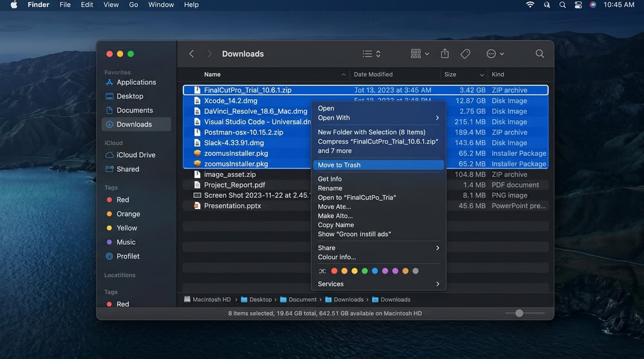Expand the Open With submenu
Viewport: 644px width, 359px height.
(x=378, y=118)
